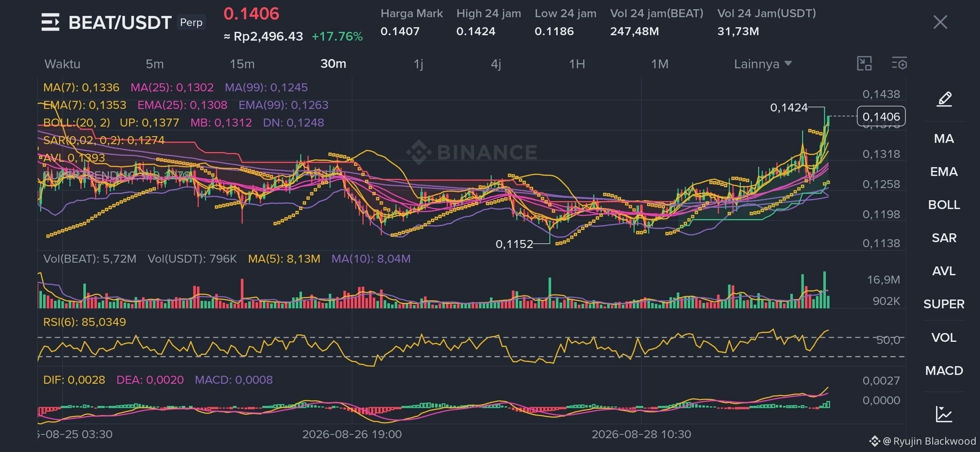Viewport: 980px width, 452px height.
Task: Open the line chart icon at bottom right
Action: 944,414
